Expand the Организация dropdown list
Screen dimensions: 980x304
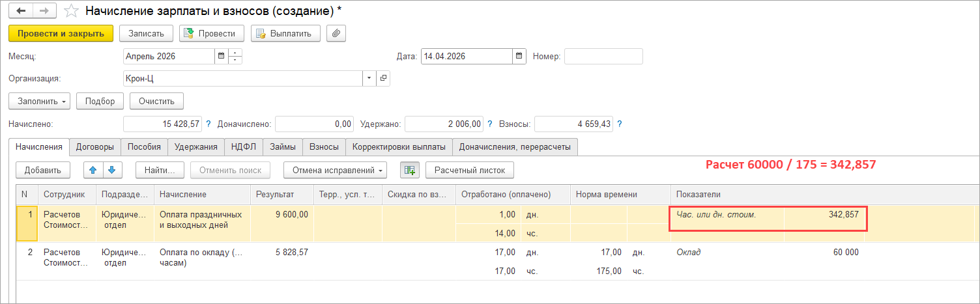pos(369,78)
